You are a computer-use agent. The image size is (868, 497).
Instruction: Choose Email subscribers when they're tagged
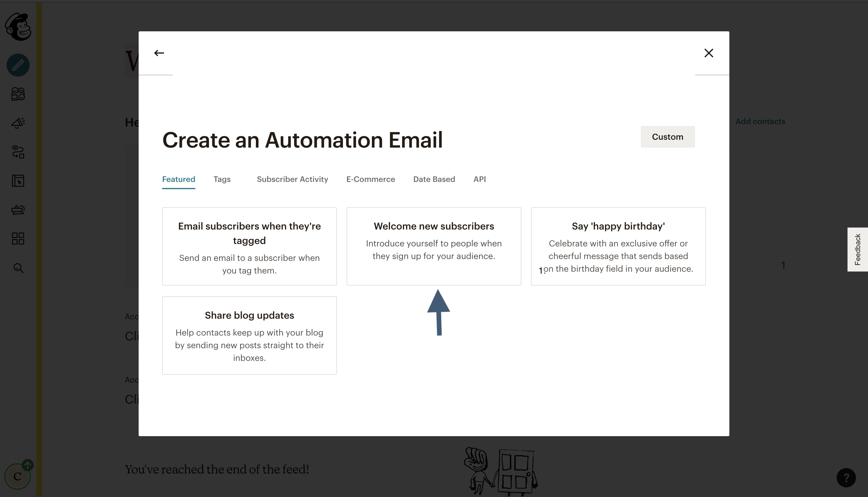point(249,246)
